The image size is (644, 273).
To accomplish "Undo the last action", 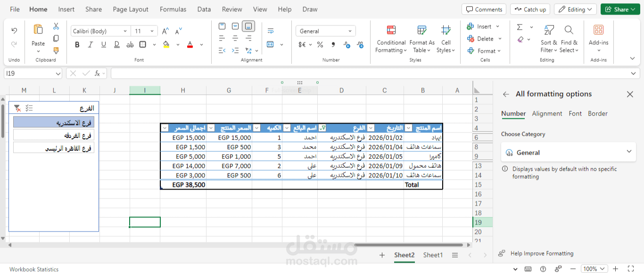I will click(14, 31).
